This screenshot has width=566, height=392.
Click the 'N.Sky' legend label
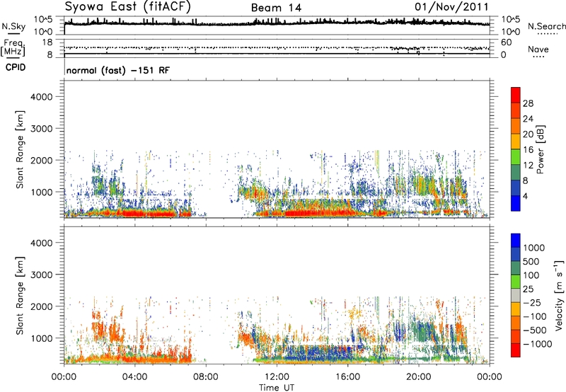(x=13, y=26)
